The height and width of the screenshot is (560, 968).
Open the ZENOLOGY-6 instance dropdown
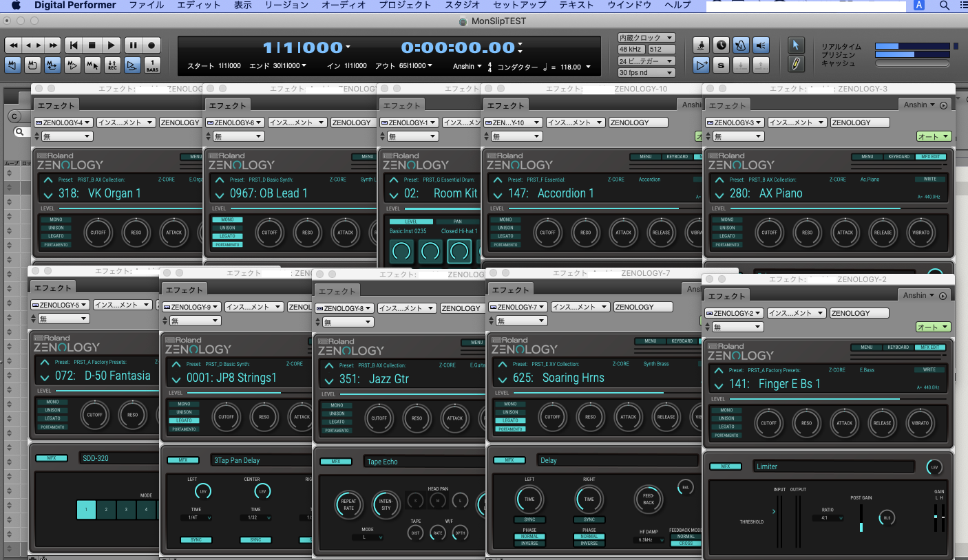click(x=235, y=122)
